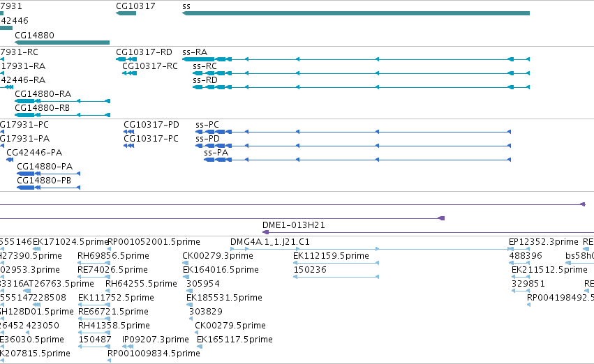This screenshot has height=364, width=594.
Task: Select the AT26763.5prime EST label
Action: [59, 283]
